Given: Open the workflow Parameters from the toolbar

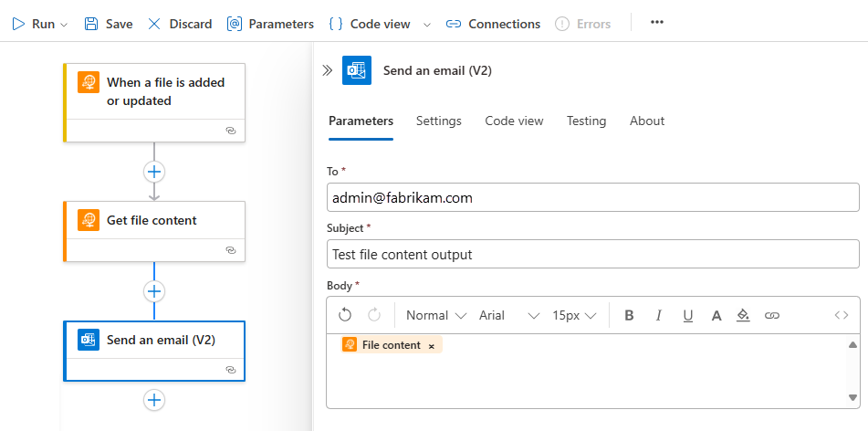Looking at the screenshot, I should click(270, 24).
